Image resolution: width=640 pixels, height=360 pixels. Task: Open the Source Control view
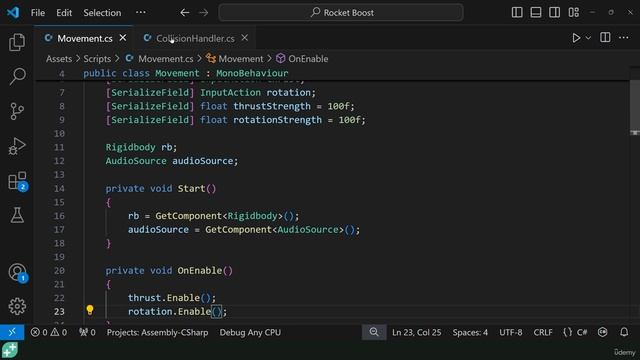[x=17, y=111]
